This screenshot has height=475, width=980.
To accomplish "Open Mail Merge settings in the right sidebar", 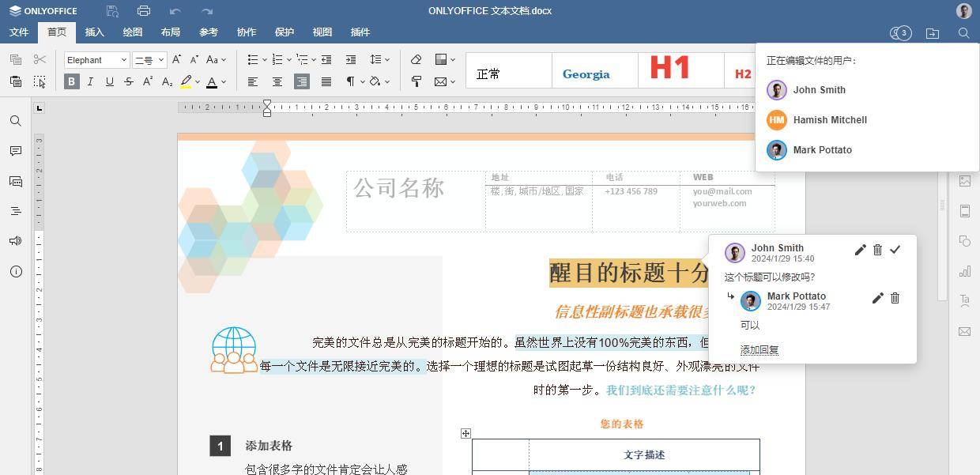I will (965, 331).
